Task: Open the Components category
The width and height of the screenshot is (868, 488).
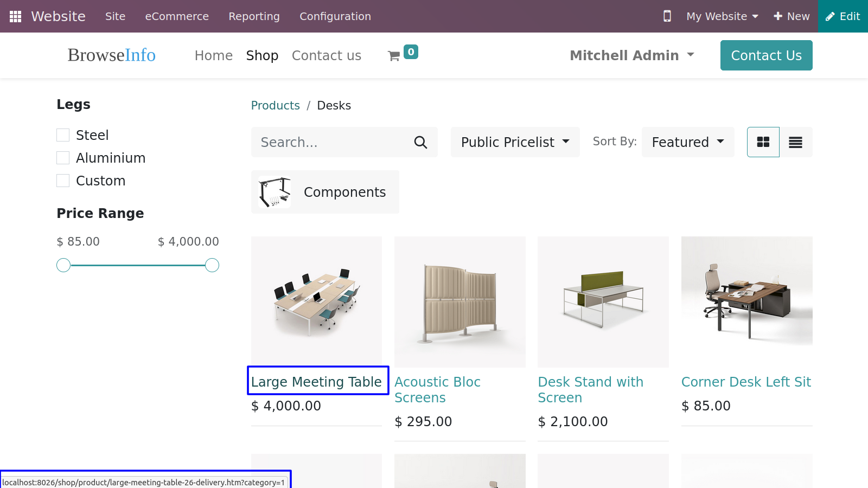Action: click(x=325, y=192)
